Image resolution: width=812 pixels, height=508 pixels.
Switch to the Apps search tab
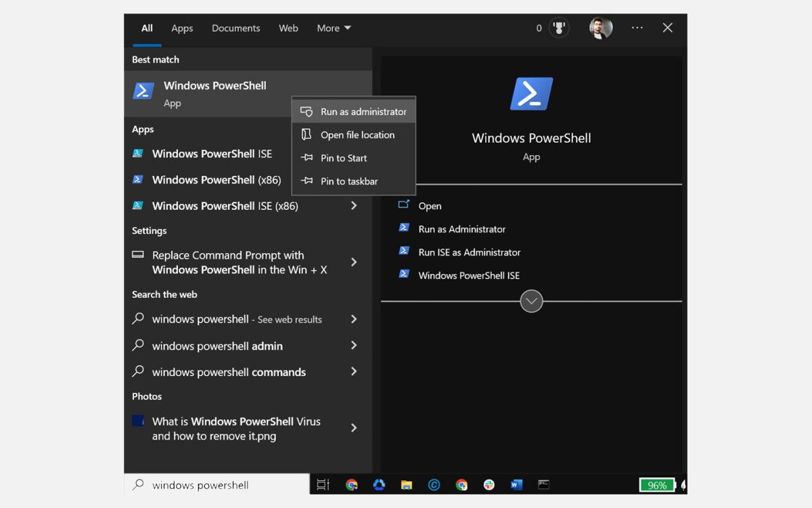pyautogui.click(x=181, y=28)
